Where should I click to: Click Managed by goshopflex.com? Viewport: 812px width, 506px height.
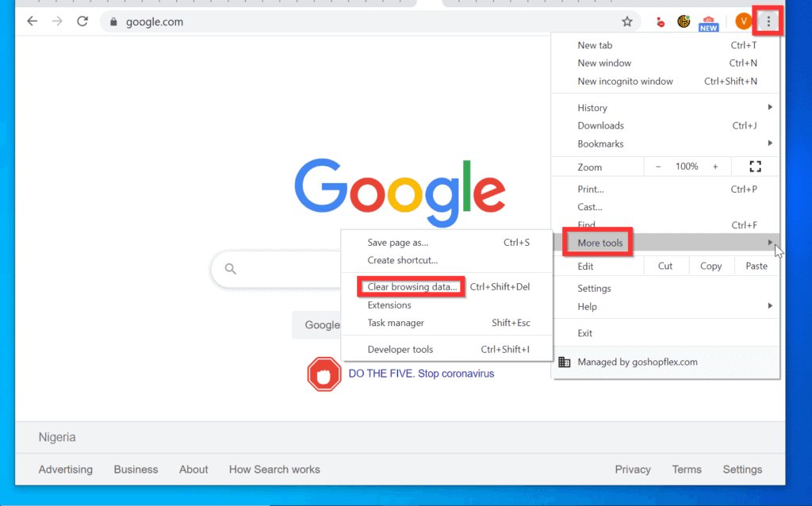coord(637,362)
